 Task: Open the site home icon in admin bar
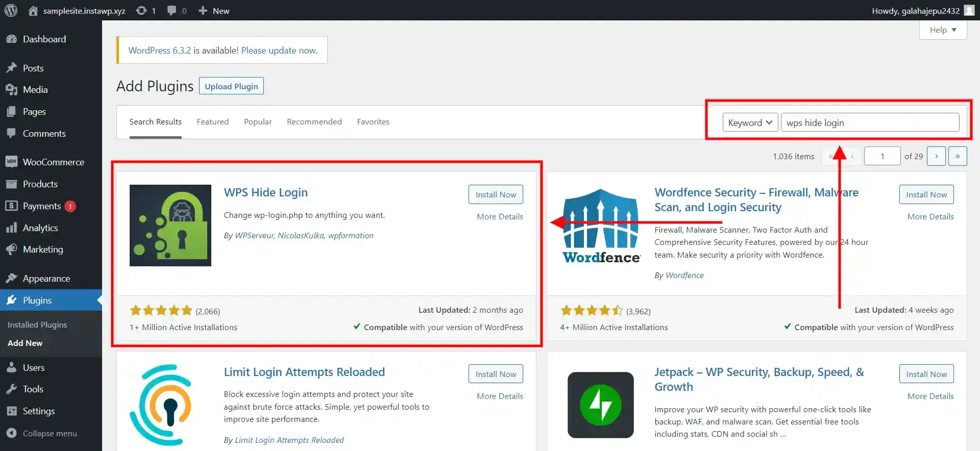pos(33,10)
